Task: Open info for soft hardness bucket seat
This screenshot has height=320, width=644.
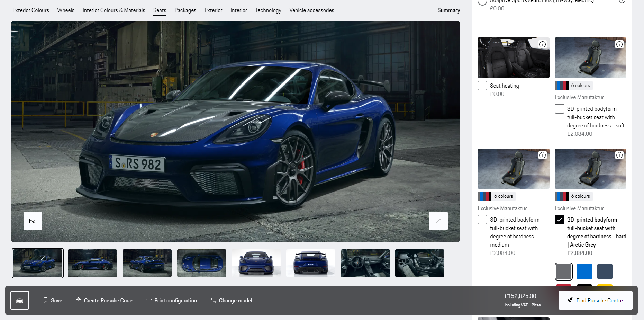Action: coord(619,44)
